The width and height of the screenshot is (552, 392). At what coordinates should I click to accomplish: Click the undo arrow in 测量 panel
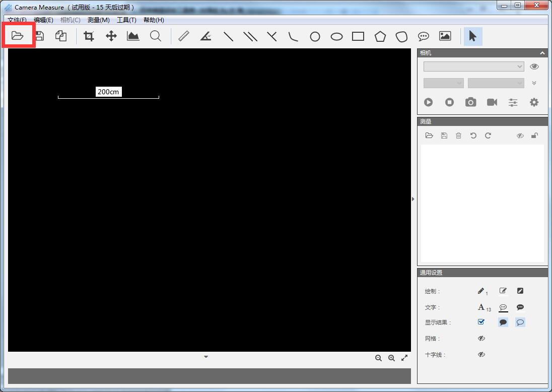[x=473, y=136]
